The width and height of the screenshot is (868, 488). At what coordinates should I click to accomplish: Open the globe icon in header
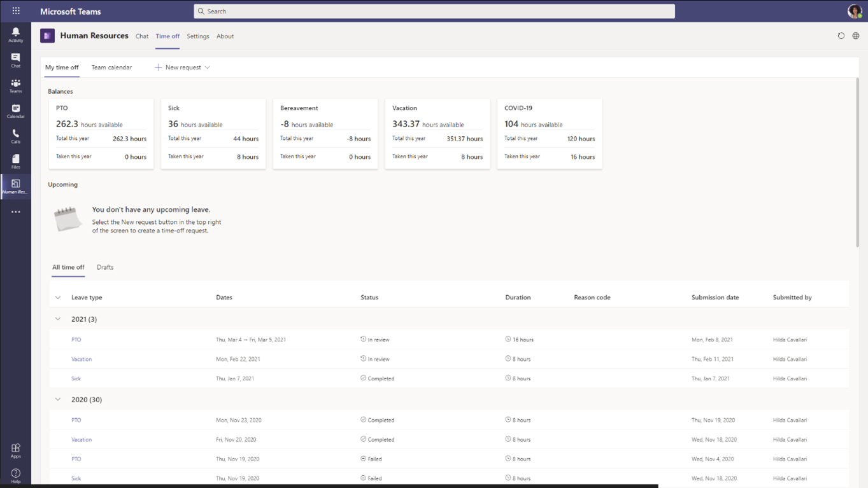pyautogui.click(x=856, y=36)
